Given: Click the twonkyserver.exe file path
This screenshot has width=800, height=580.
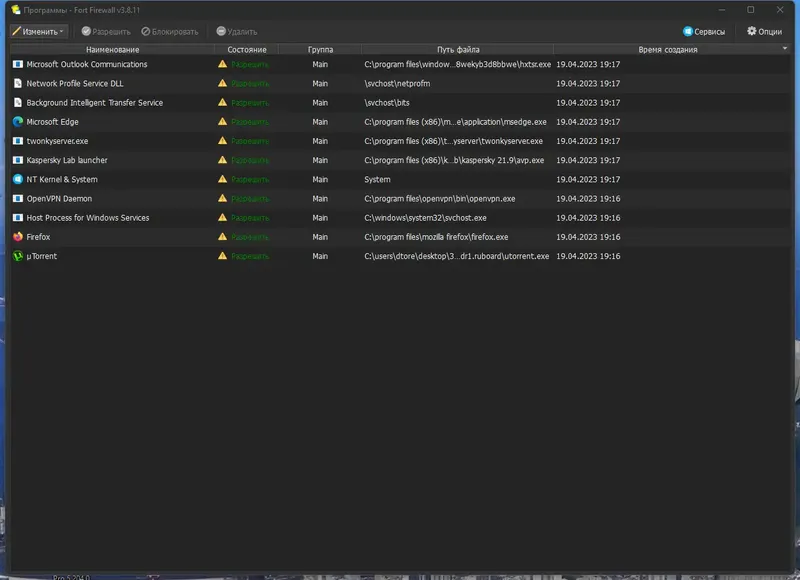Looking at the screenshot, I should coord(454,141).
